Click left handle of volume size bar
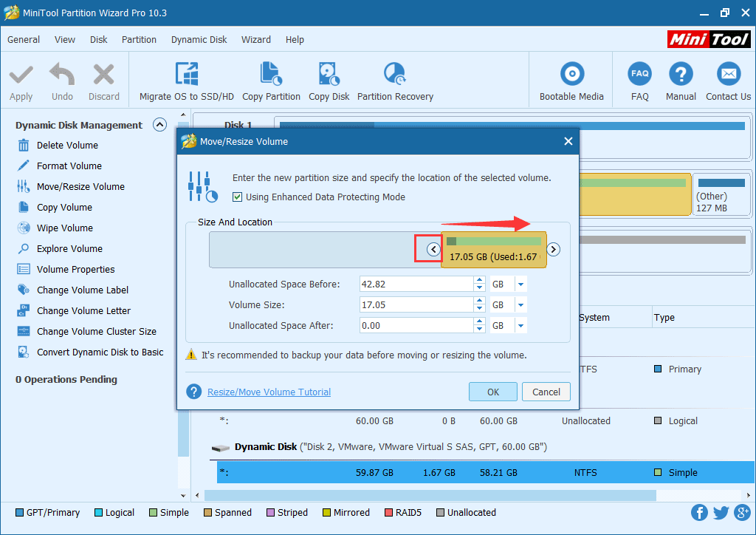Screen dimensions: 756x535 click(x=433, y=250)
